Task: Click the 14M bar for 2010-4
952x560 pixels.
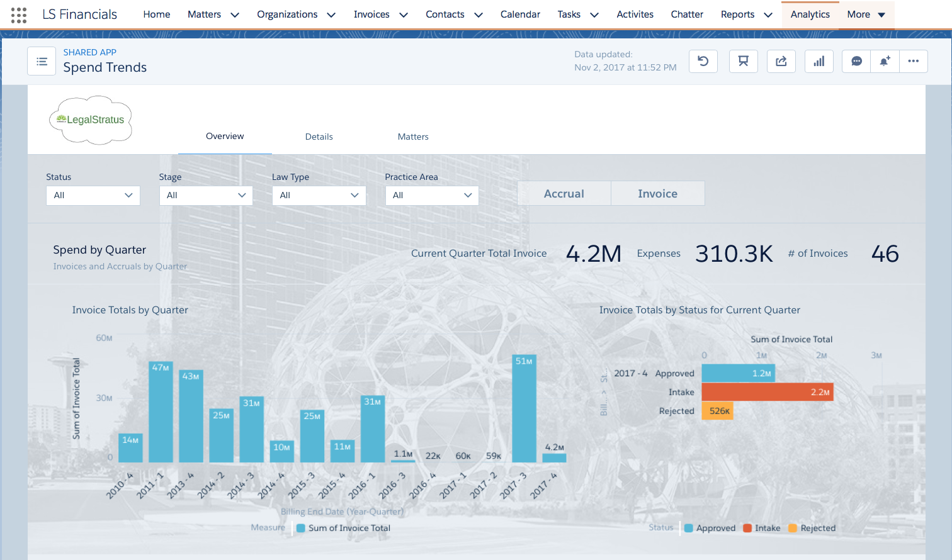Action: [x=130, y=448]
